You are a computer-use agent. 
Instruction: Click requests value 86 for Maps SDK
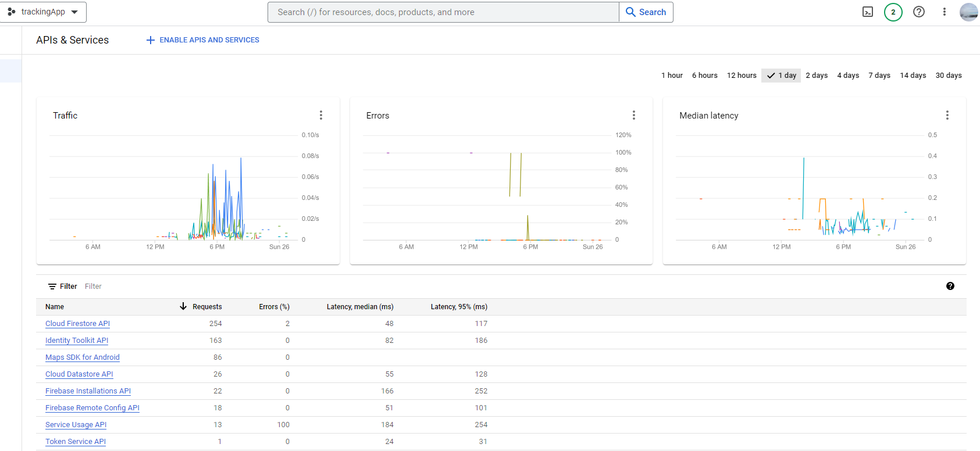(218, 357)
